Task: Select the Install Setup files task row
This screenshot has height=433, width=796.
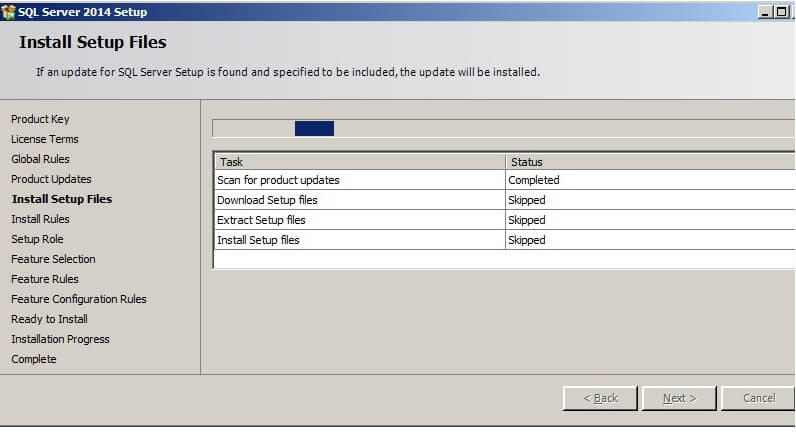Action: tap(505, 240)
